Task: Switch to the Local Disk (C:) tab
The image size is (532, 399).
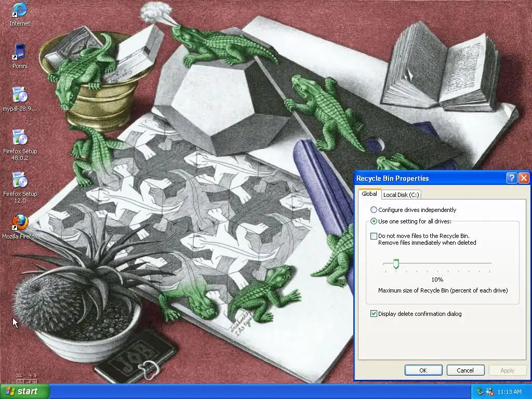Action: click(x=401, y=195)
